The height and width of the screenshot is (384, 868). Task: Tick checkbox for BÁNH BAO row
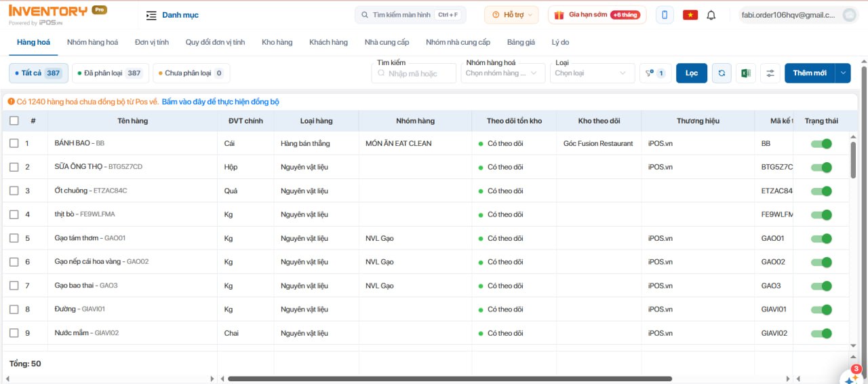coord(14,143)
